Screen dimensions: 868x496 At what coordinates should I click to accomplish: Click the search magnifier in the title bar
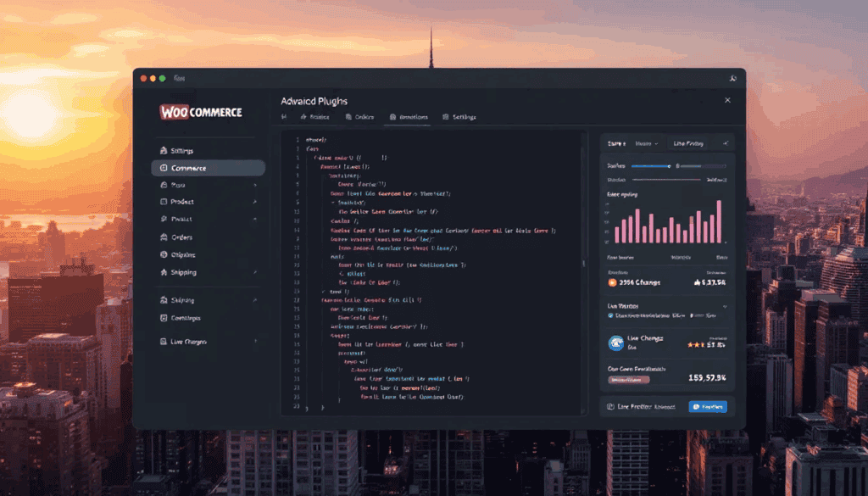point(732,78)
